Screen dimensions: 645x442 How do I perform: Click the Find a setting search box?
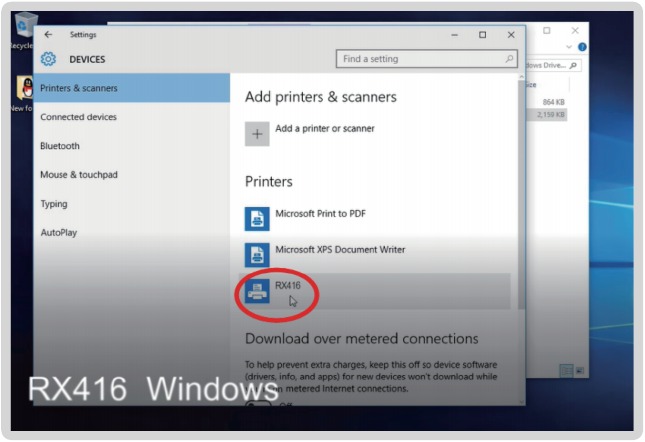tap(420, 59)
